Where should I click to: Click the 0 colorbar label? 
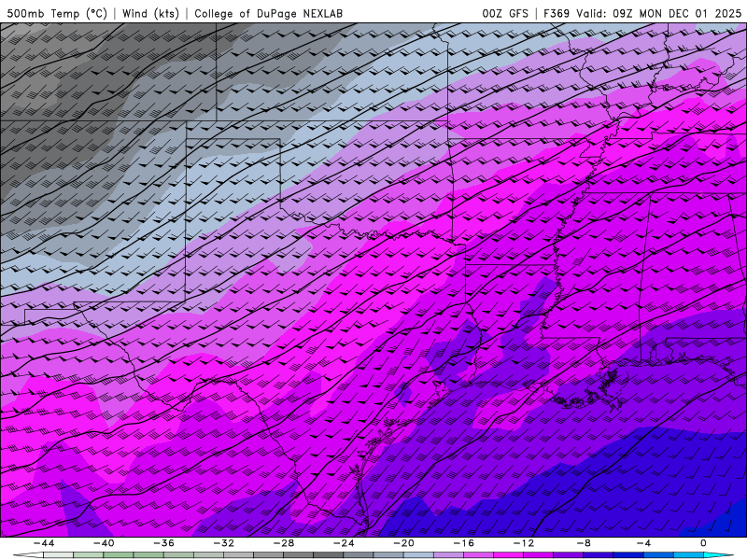pyautogui.click(x=704, y=543)
